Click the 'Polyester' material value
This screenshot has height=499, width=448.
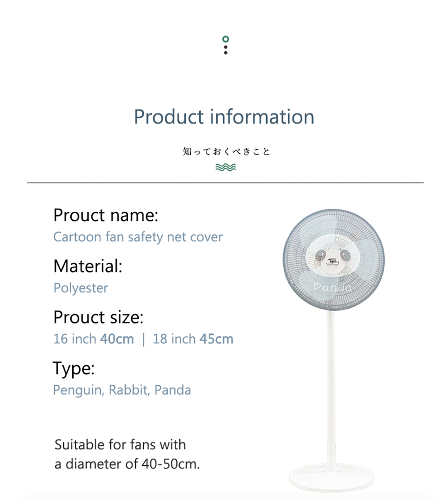coord(81,288)
